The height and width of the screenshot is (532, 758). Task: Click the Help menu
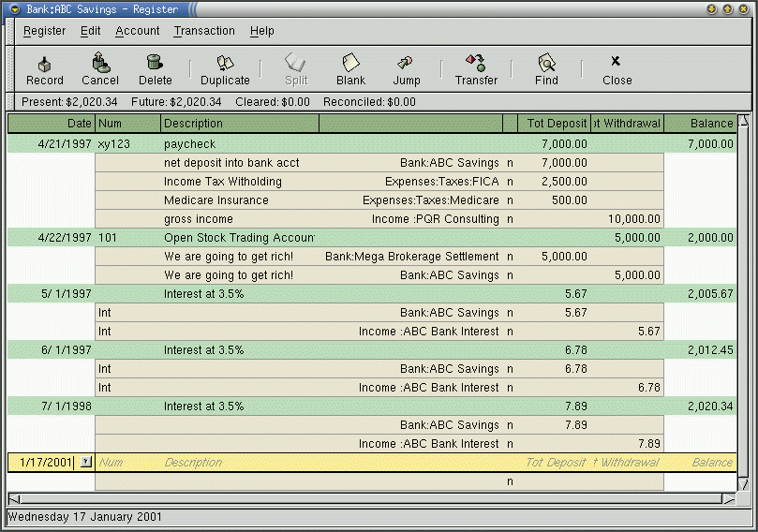tap(262, 31)
